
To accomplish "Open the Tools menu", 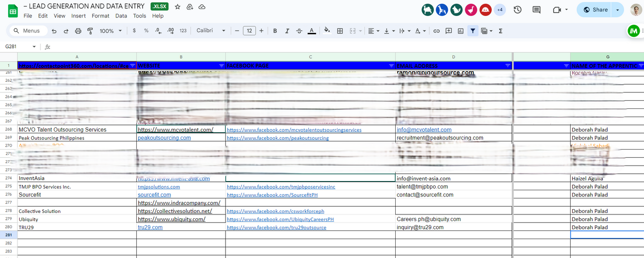I will 140,16.
